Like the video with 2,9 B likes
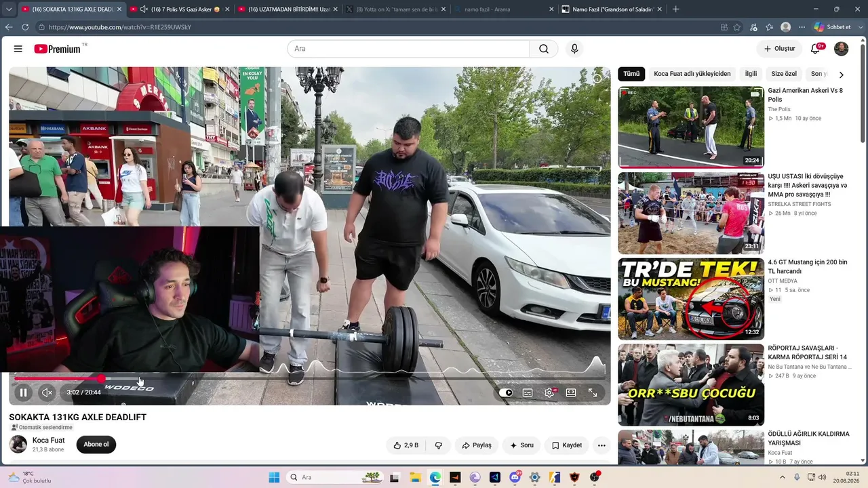 pos(406,445)
